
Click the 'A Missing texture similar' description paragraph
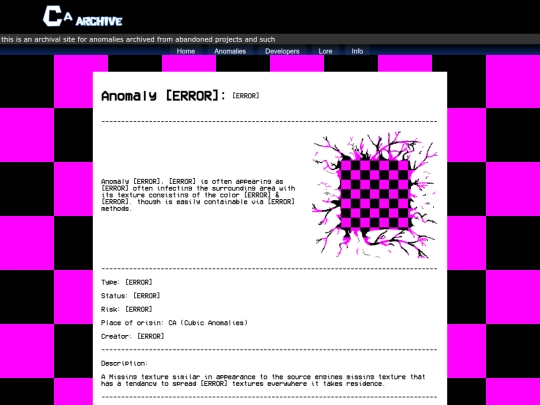[x=263, y=380]
